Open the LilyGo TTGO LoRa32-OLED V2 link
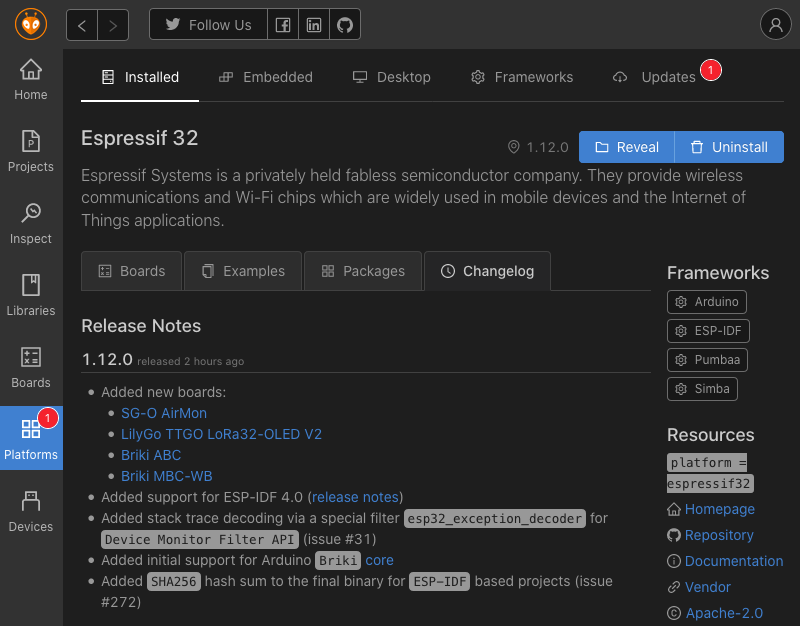This screenshot has width=800, height=626. (x=221, y=434)
